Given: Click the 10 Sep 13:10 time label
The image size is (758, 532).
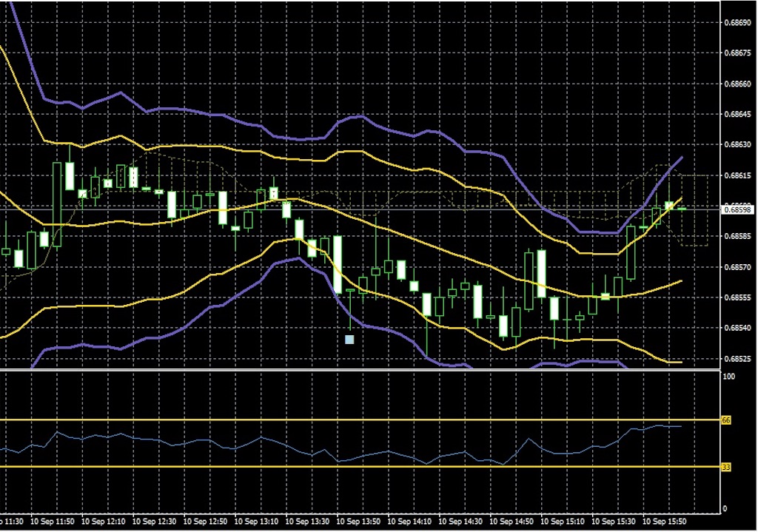Looking at the screenshot, I should coord(256,522).
